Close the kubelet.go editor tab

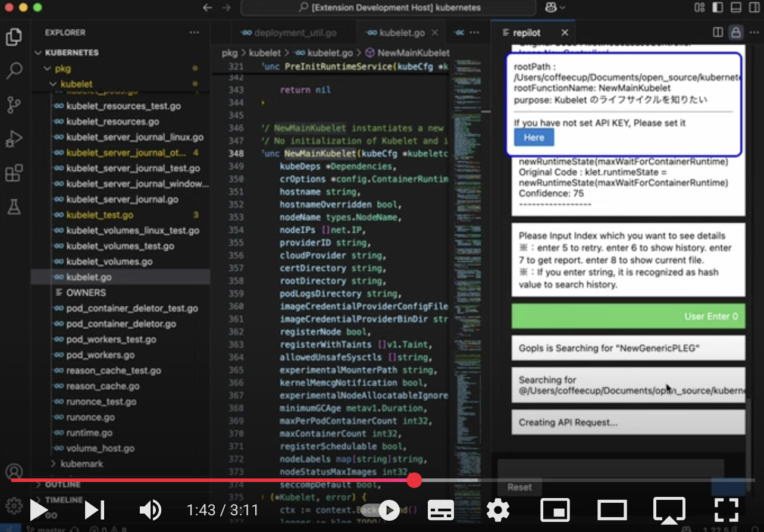[435, 33]
